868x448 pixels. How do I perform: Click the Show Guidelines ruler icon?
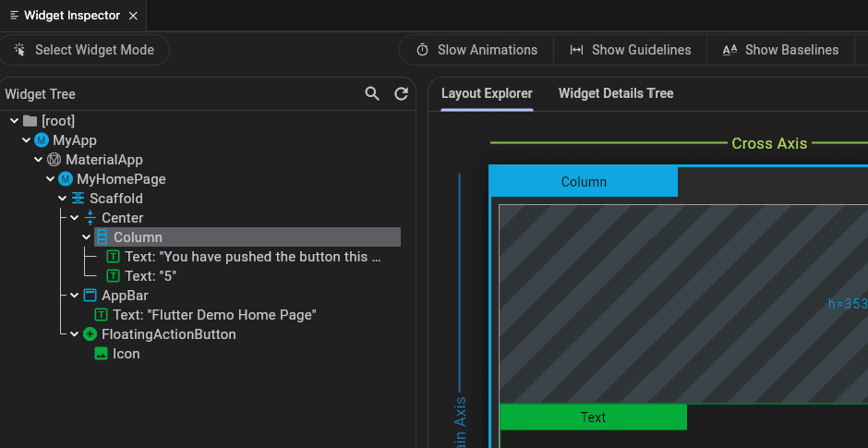[x=576, y=50]
